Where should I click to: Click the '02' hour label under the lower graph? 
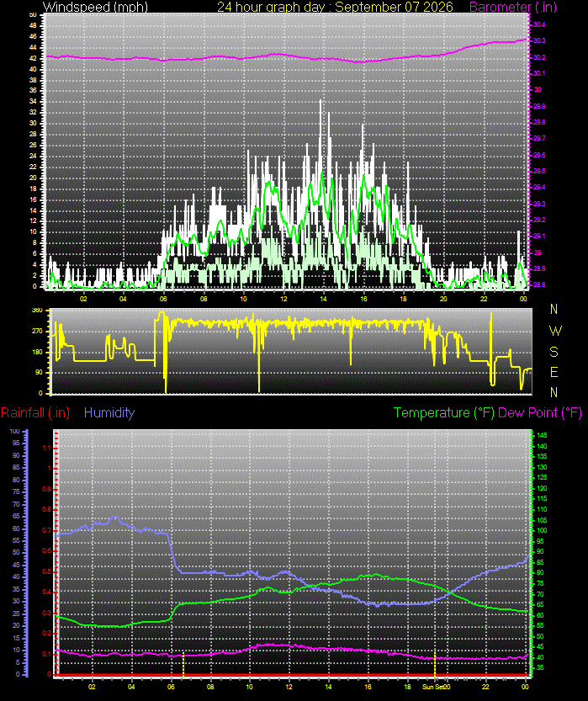(x=92, y=687)
